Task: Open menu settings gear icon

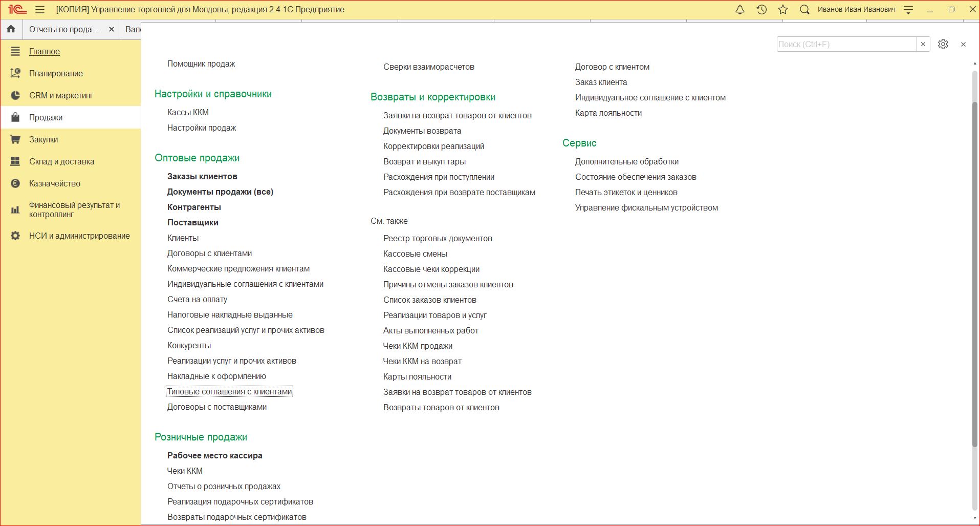Action: (x=943, y=44)
